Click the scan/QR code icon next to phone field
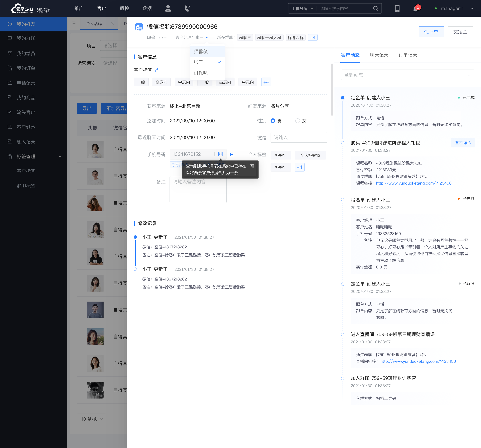The width and height of the screenshot is (481, 448). [x=220, y=154]
